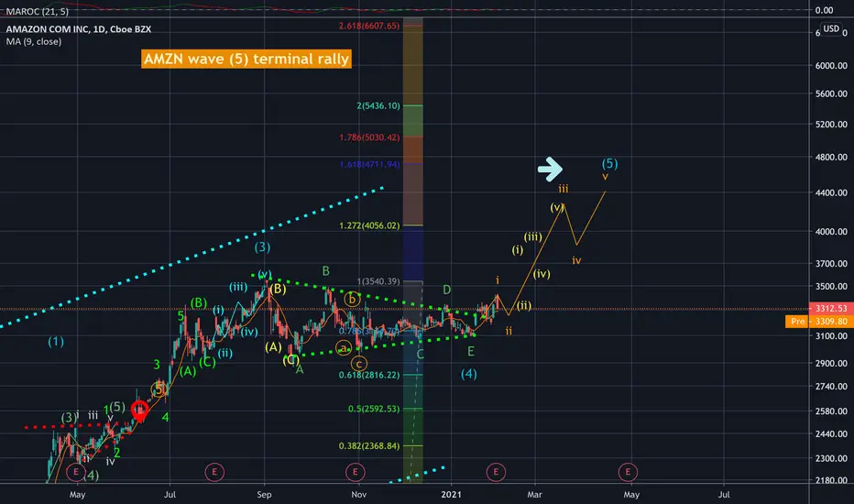Image resolution: width=854 pixels, height=504 pixels.
Task: Select the 0.5(2592.53) Fibonacci level label
Action: click(374, 409)
